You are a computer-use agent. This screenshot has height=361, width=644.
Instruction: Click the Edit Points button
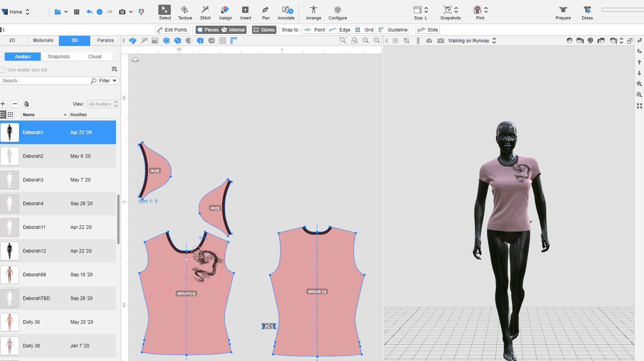172,30
